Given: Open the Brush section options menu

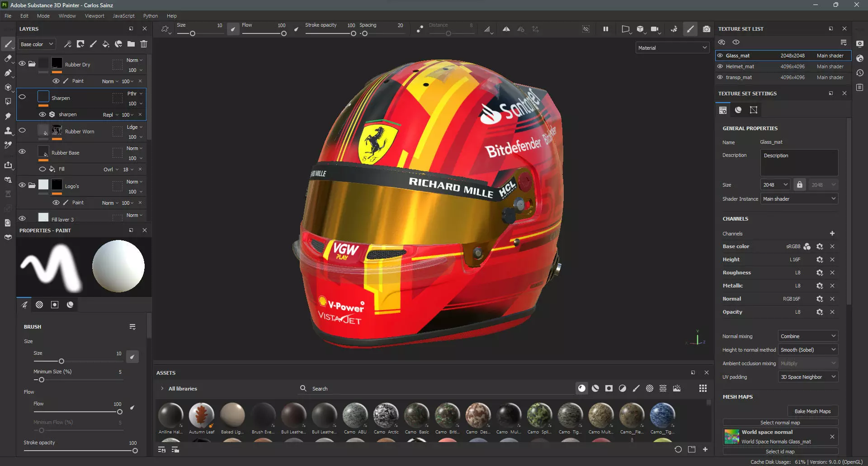Looking at the screenshot, I should coord(132,327).
